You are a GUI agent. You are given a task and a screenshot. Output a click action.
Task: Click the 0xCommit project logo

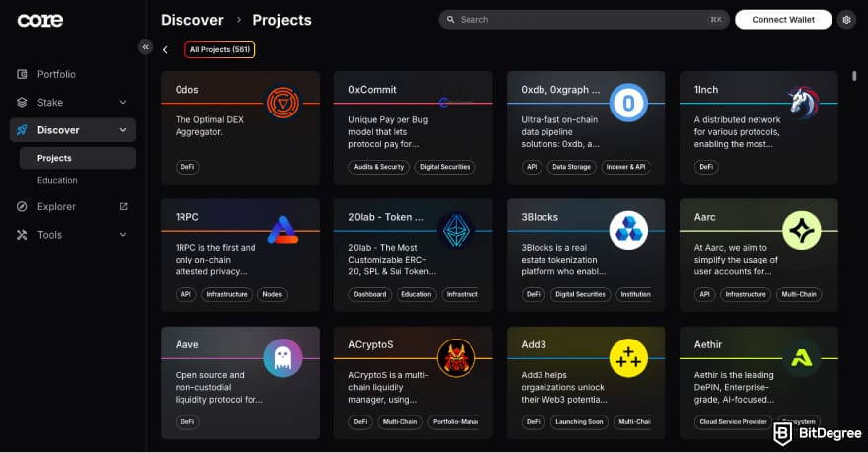tap(456, 103)
